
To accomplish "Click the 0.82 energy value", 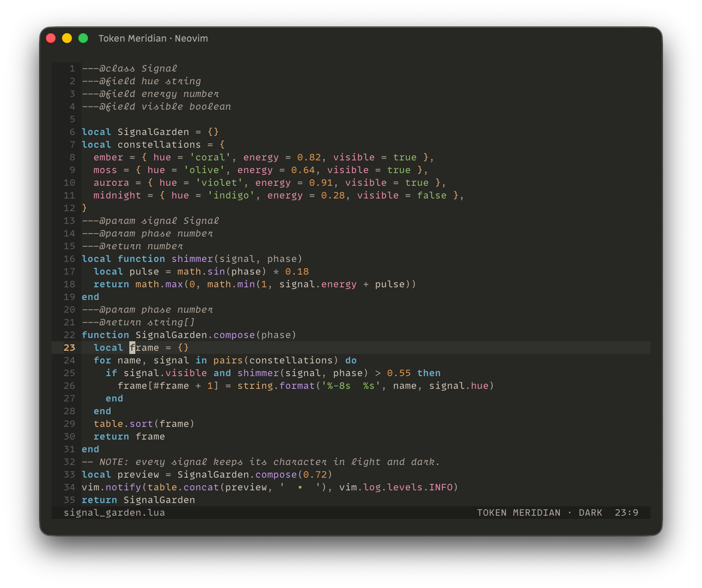I will tap(309, 157).
